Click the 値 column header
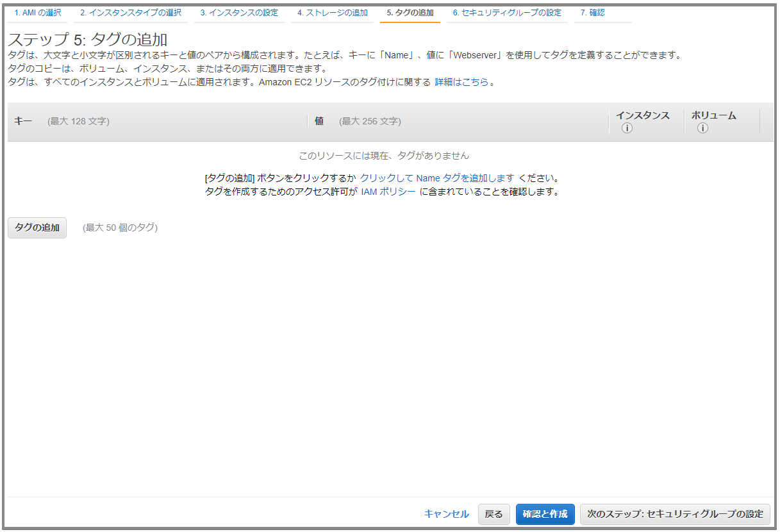The width and height of the screenshot is (780, 532). [x=319, y=121]
